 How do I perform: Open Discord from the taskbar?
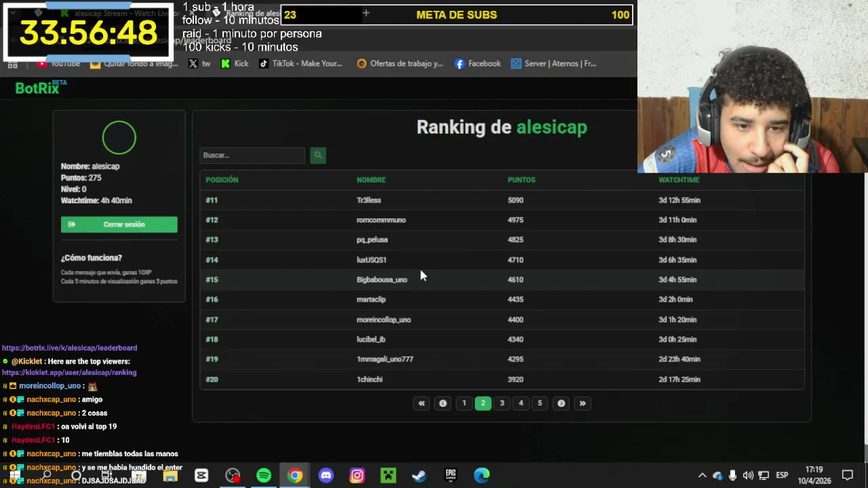coord(326,475)
